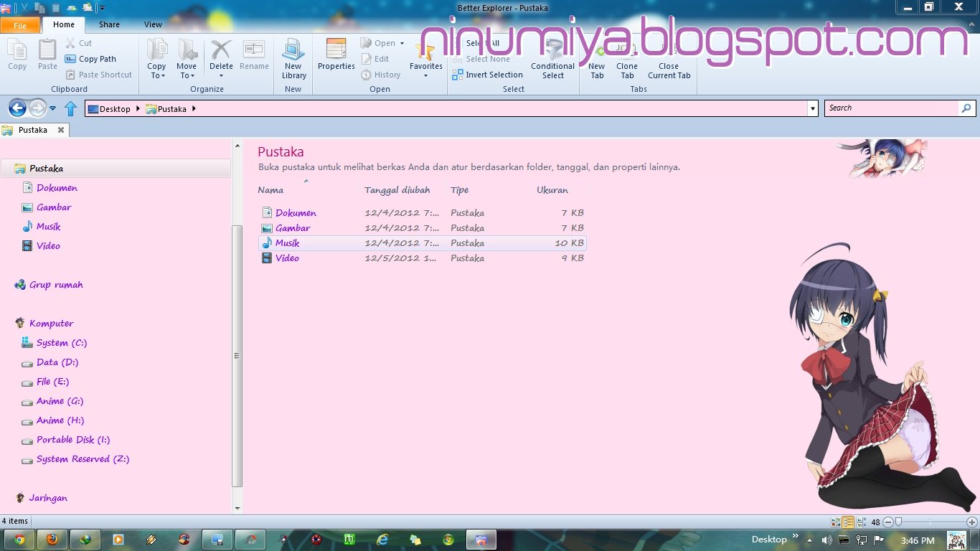Select the Cut scissors command
This screenshot has height=551, width=980.
pyautogui.click(x=79, y=43)
